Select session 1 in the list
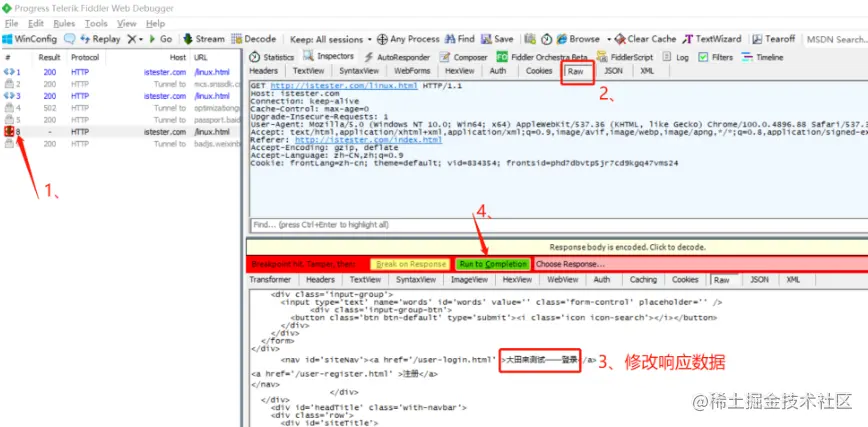 [x=121, y=72]
